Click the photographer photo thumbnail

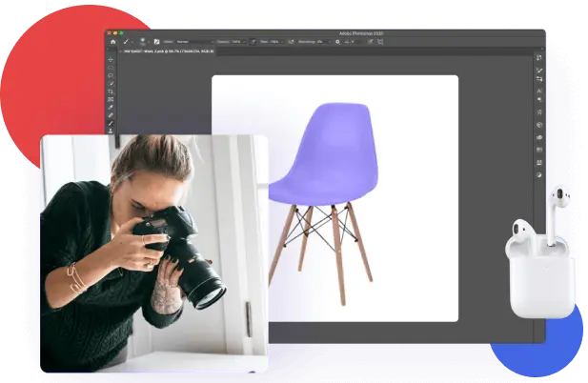click(154, 252)
